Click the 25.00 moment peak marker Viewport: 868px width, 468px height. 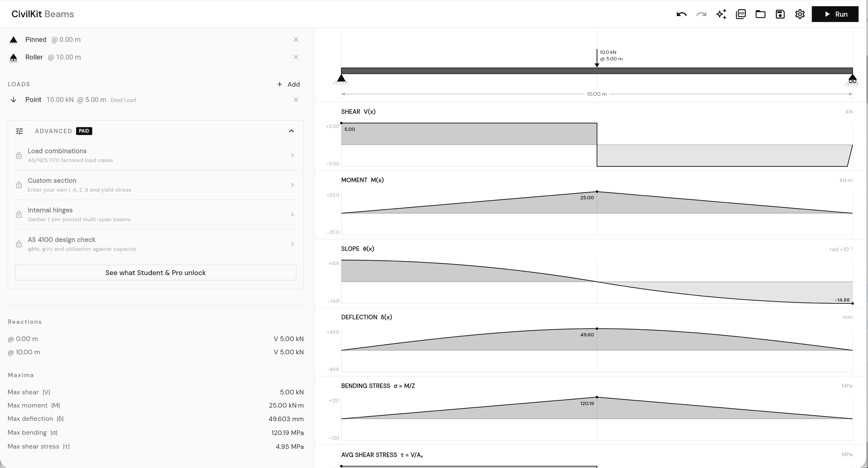point(597,191)
